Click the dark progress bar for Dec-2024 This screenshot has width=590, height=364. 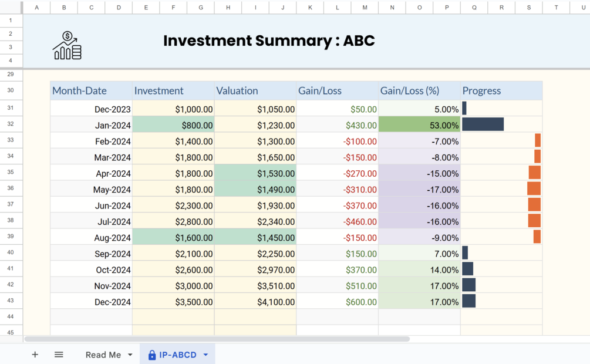click(468, 301)
